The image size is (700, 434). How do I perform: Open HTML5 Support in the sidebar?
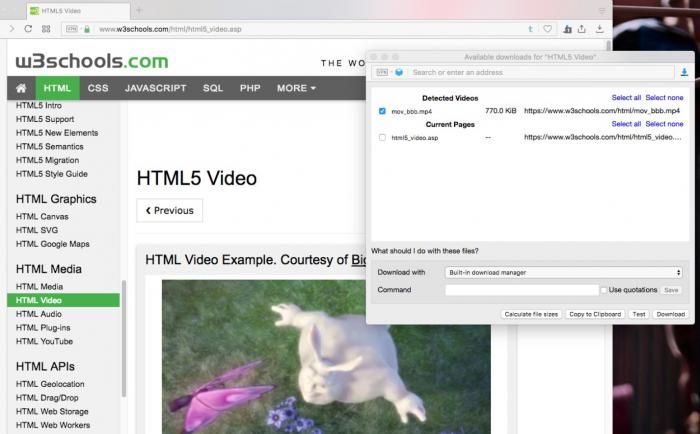(x=45, y=119)
